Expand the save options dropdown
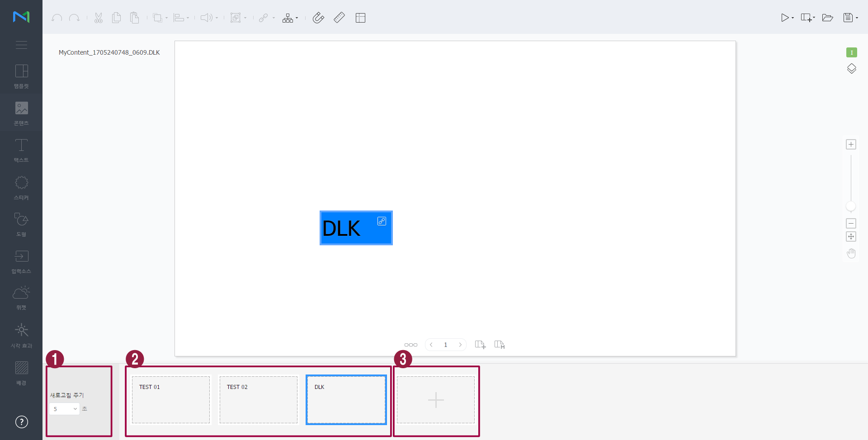This screenshot has height=440, width=868. click(x=857, y=18)
